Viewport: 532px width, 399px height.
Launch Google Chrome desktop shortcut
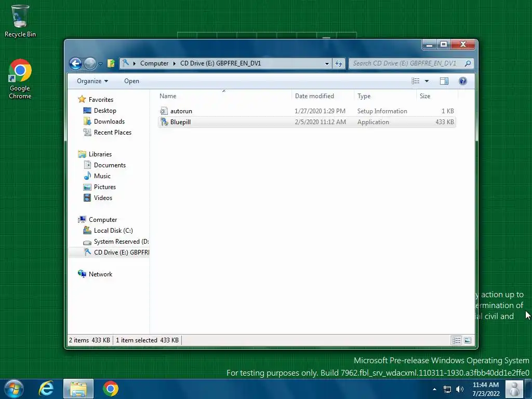pos(20,79)
